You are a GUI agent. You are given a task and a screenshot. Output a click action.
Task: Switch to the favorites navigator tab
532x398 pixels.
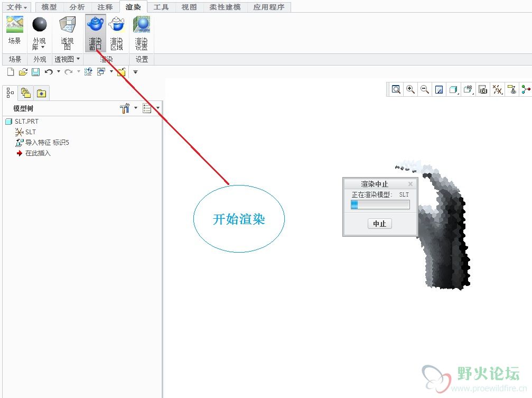[41, 93]
